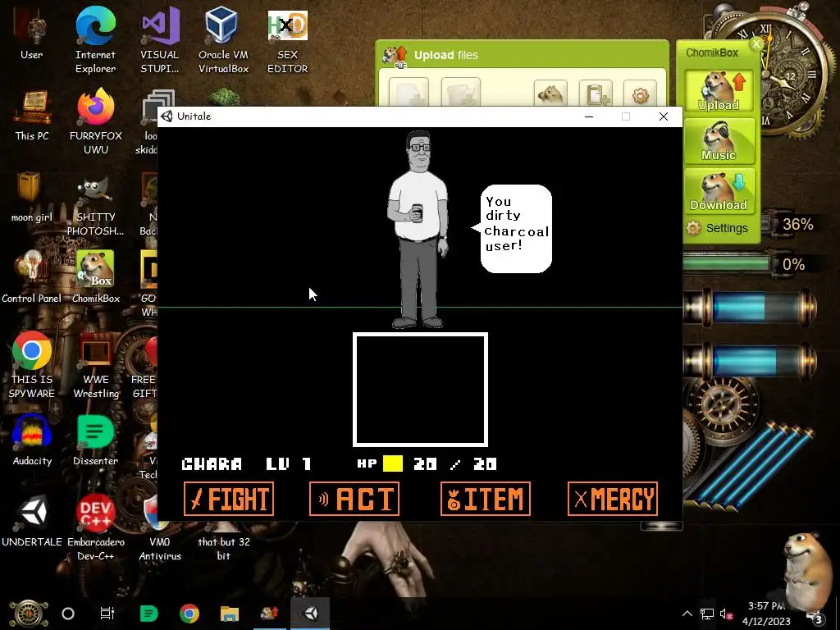840x630 pixels.
Task: Click the muted volume tray icon
Action: [x=726, y=614]
